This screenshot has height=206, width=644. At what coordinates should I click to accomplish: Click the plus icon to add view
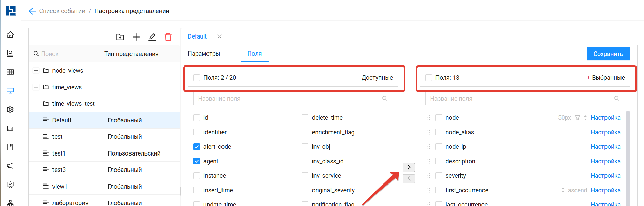click(x=136, y=37)
